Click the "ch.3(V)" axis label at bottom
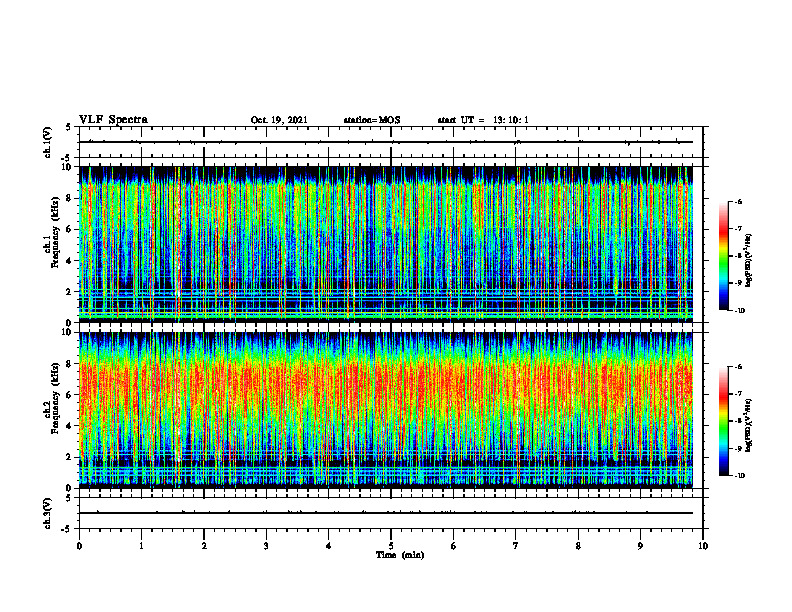Screen dimensions: 792x612 47,513
